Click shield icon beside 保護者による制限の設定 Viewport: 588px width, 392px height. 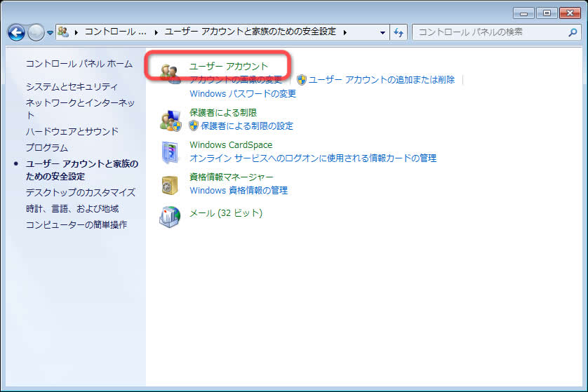[x=194, y=126]
